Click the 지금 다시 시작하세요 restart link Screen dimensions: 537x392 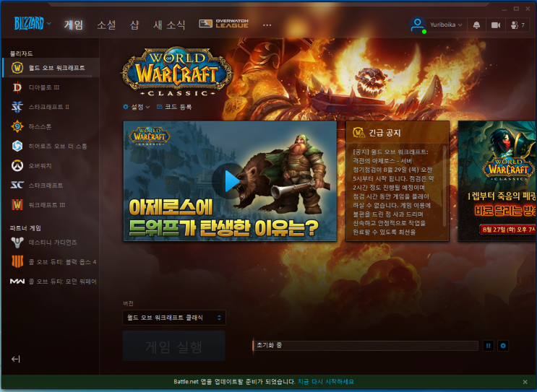(326, 381)
